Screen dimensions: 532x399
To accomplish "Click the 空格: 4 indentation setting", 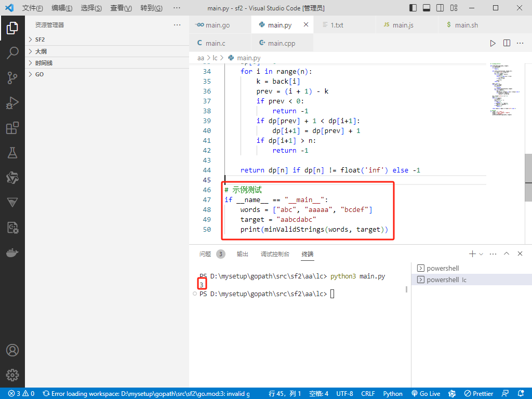I will pos(318,394).
